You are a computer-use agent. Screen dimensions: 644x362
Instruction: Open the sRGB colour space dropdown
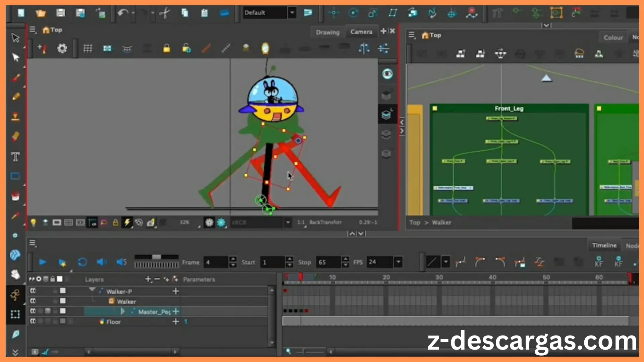tap(287, 222)
